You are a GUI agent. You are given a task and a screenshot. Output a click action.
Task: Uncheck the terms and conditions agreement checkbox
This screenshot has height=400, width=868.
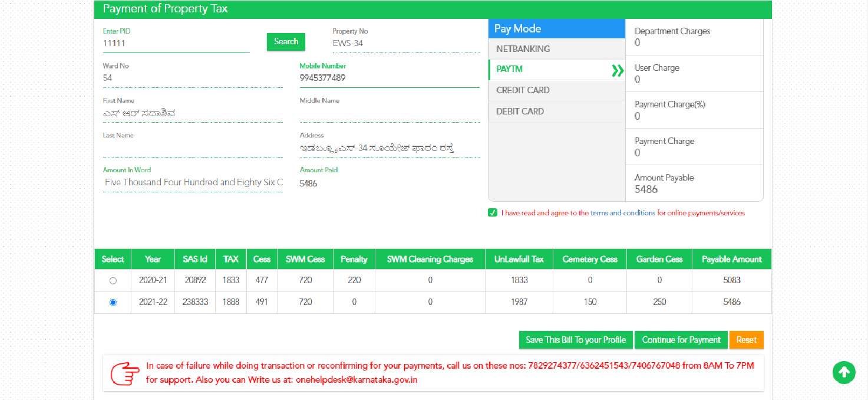[x=493, y=212]
